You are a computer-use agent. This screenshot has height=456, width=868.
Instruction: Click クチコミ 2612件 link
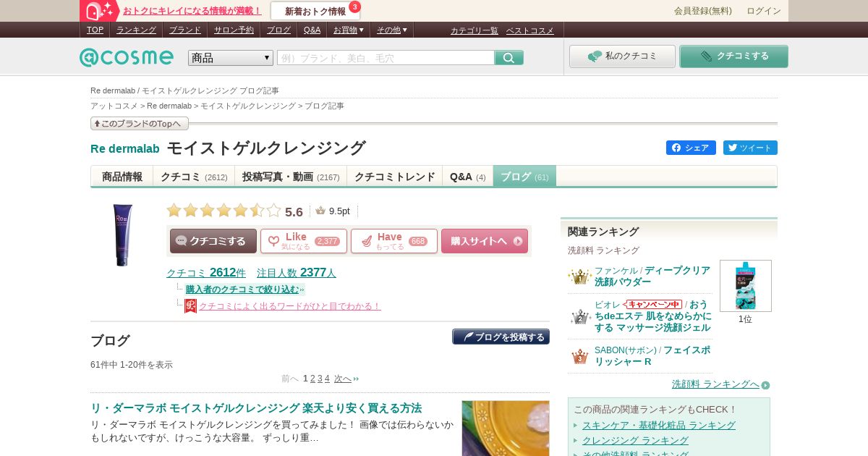[206, 273]
